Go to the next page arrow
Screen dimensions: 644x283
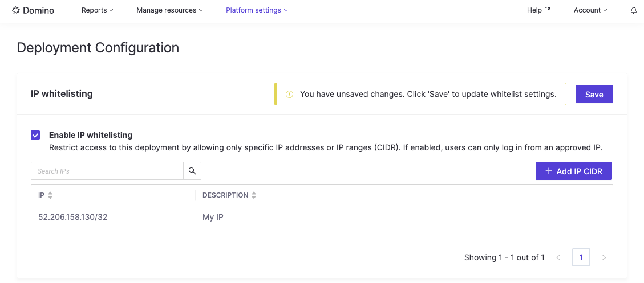click(604, 257)
